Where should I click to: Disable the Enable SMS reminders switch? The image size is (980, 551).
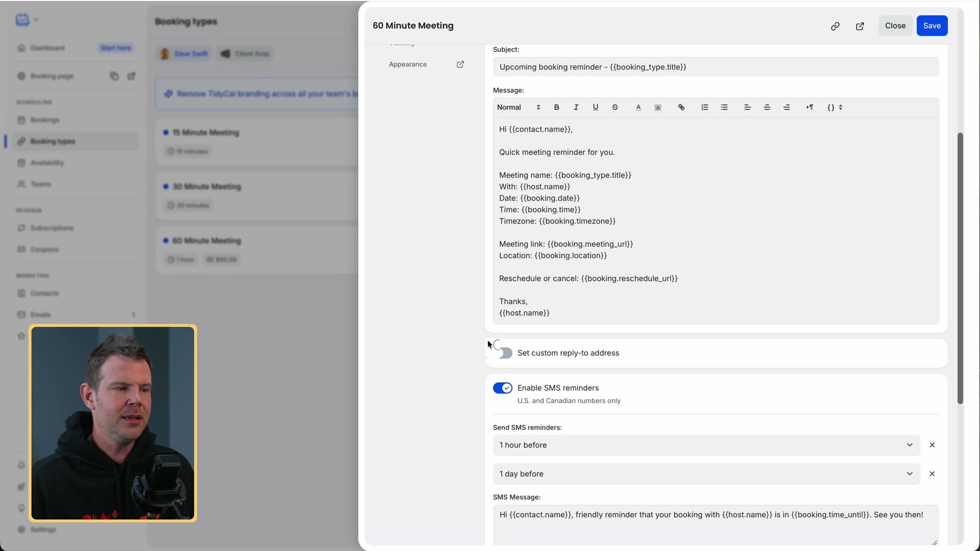coord(503,388)
